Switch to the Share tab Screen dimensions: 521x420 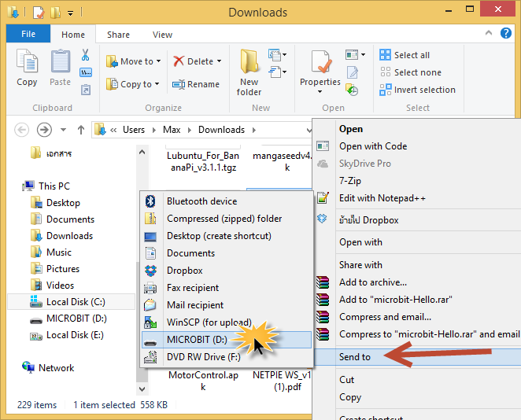pos(118,35)
